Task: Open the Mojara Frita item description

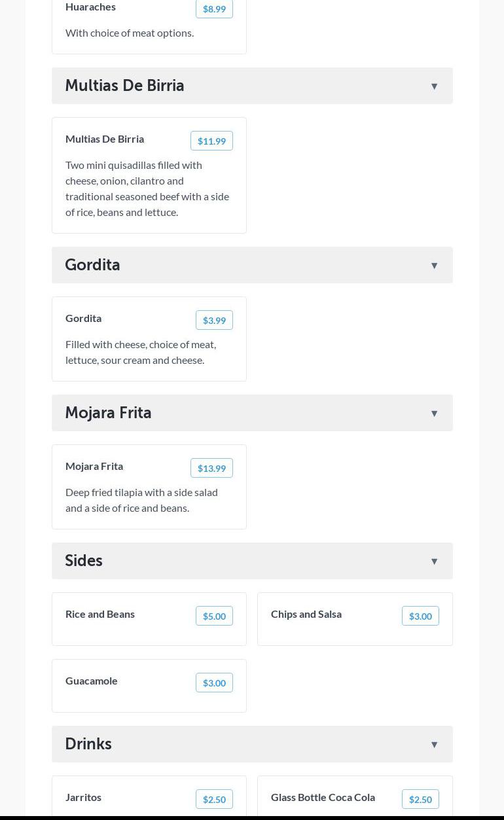Action: (141, 500)
